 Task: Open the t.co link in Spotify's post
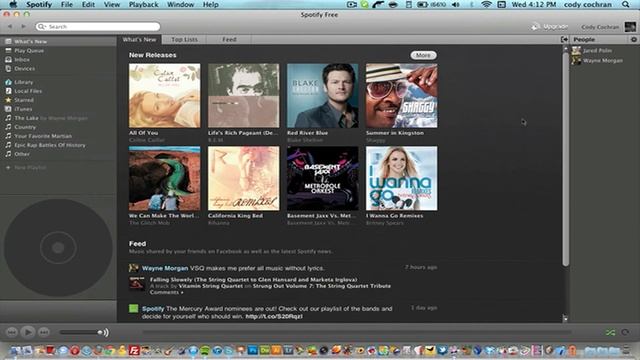[x=274, y=316]
